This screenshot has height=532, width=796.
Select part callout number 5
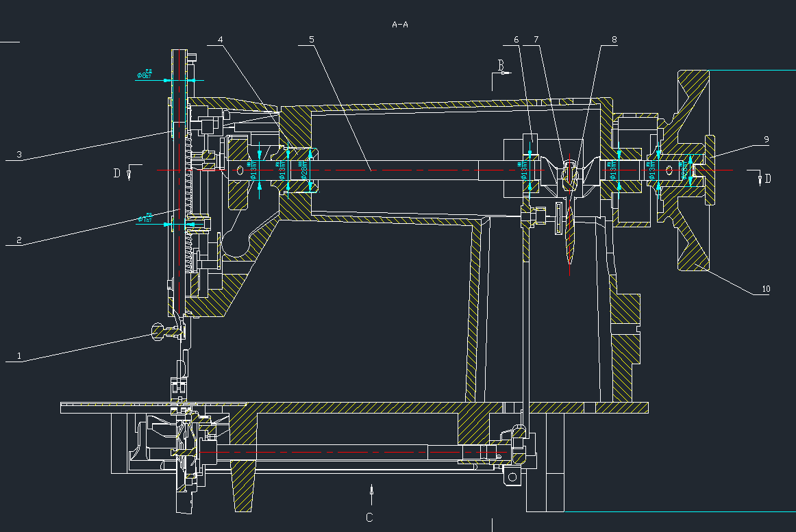click(311, 40)
